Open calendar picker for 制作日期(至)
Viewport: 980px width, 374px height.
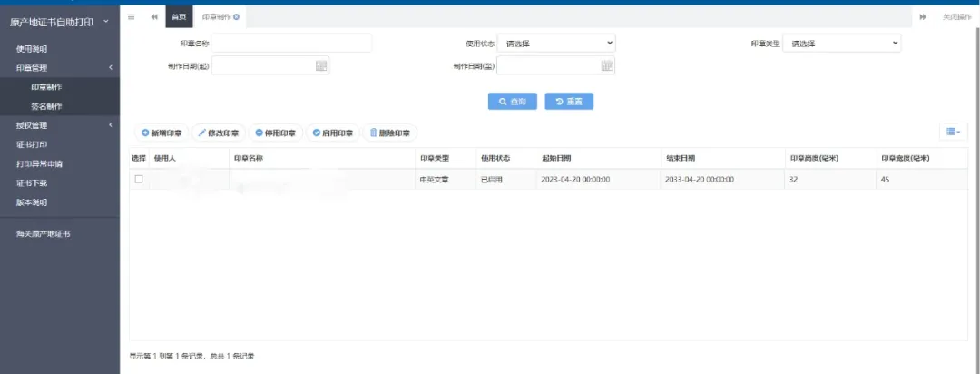(607, 65)
